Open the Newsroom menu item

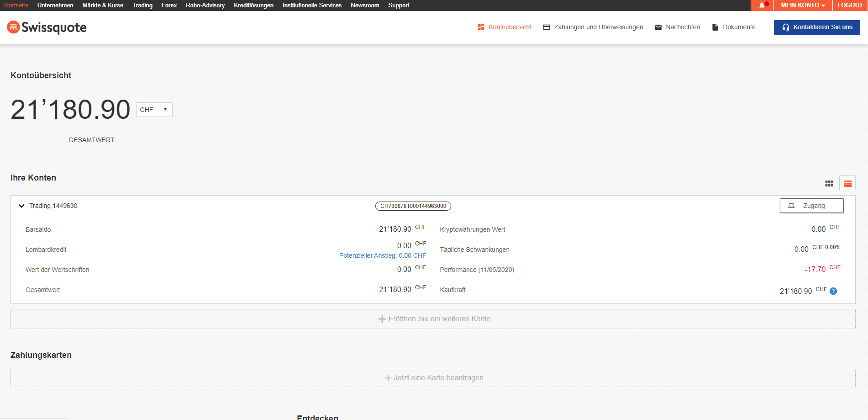[365, 5]
